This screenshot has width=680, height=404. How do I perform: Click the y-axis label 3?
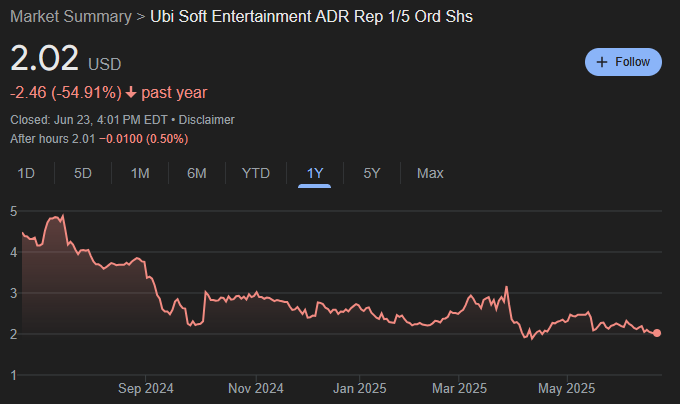[13, 293]
